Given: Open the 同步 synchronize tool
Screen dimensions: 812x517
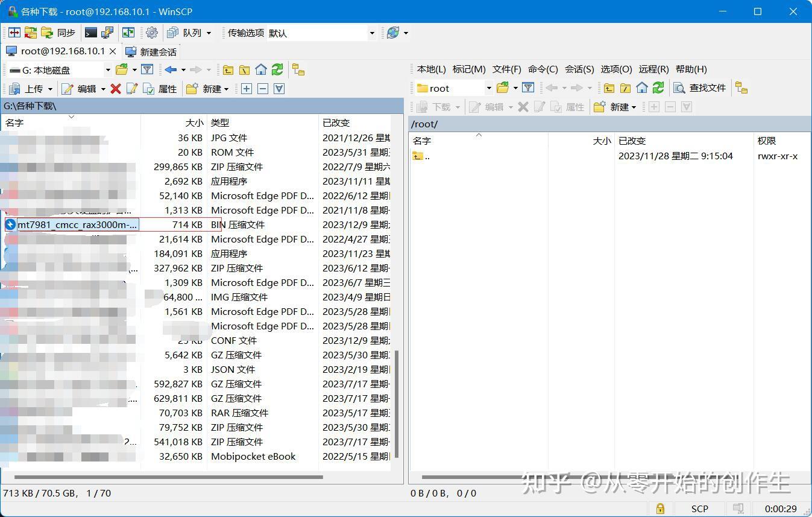Looking at the screenshot, I should coord(66,33).
